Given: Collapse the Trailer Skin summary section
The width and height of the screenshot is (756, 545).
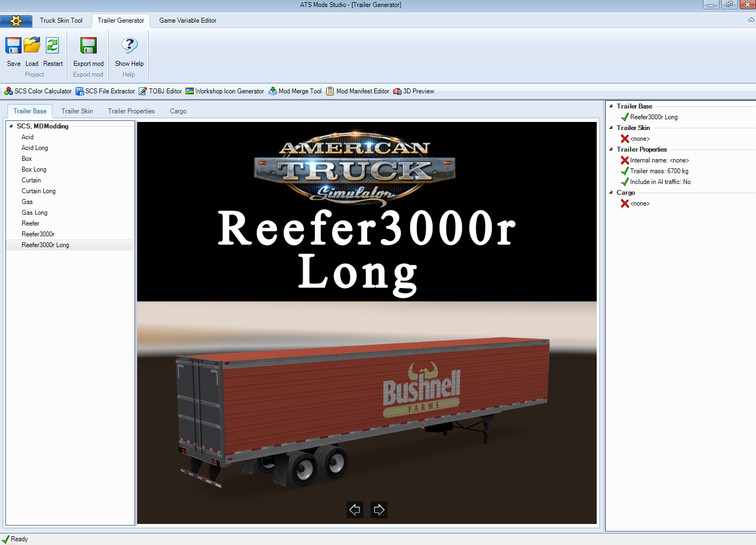Looking at the screenshot, I should [x=611, y=128].
